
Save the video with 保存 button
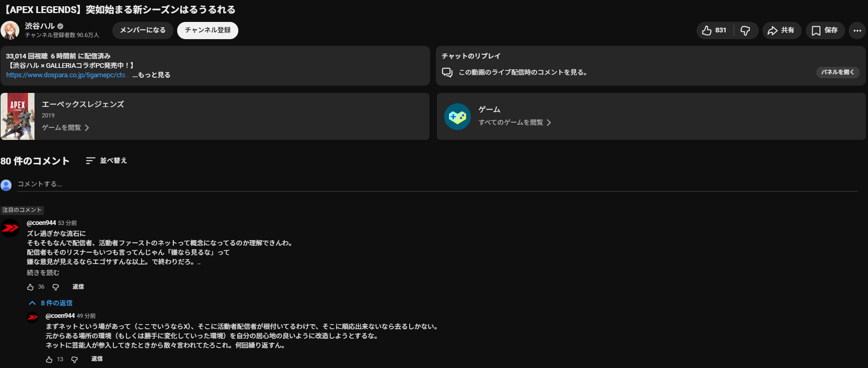(x=825, y=31)
